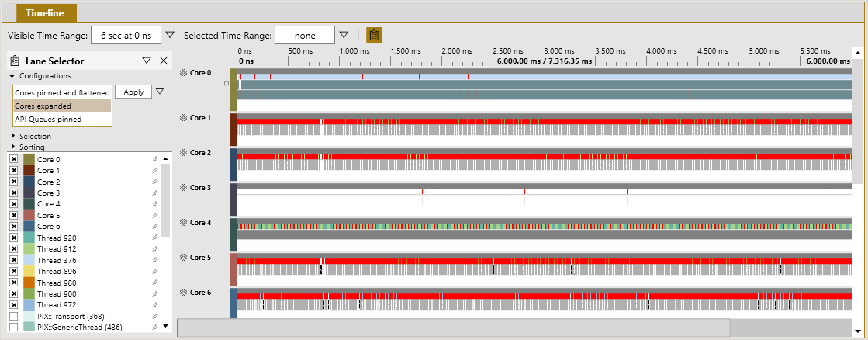This screenshot has height=340, width=868.
Task: Select the Cores pinned and flattened configuration
Action: click(x=62, y=92)
